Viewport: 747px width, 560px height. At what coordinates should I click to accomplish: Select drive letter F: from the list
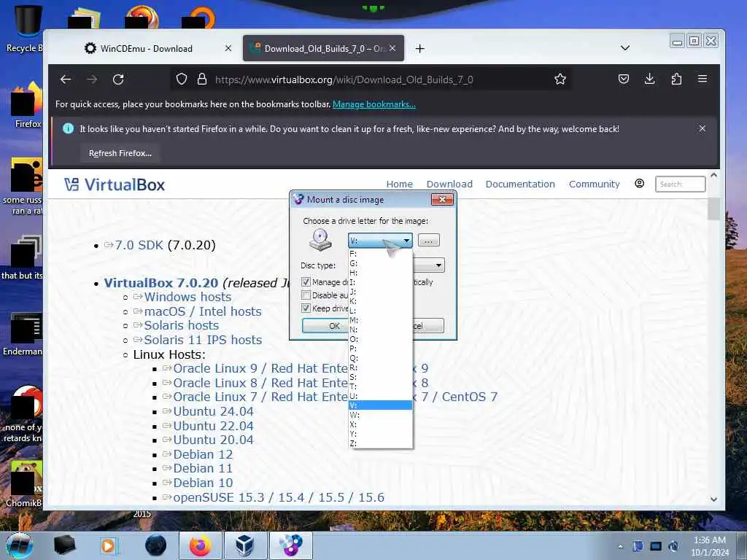(x=380, y=254)
